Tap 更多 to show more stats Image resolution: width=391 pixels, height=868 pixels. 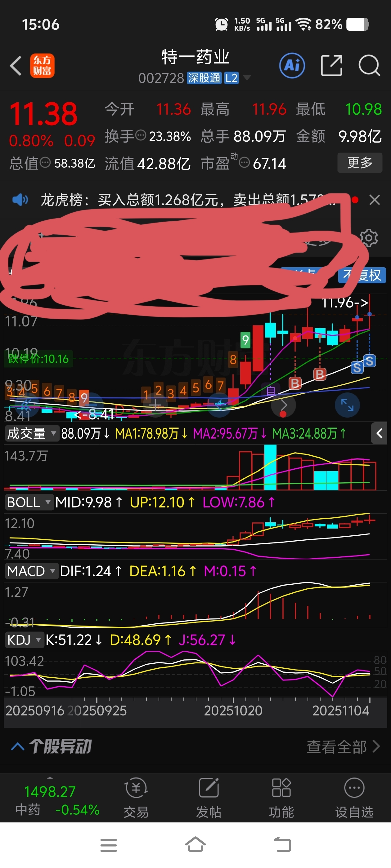click(360, 163)
